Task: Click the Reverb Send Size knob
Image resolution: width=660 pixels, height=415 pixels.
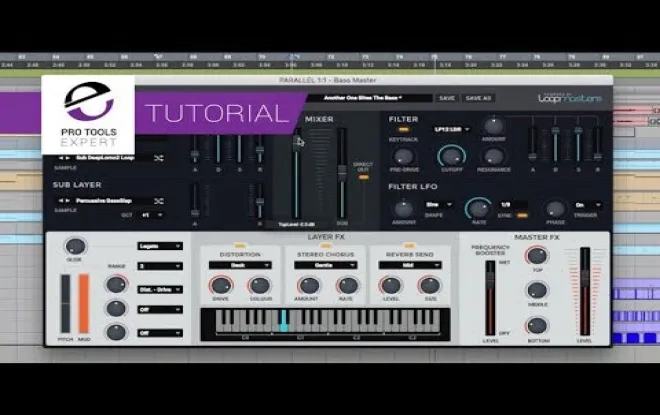Action: coord(429,286)
